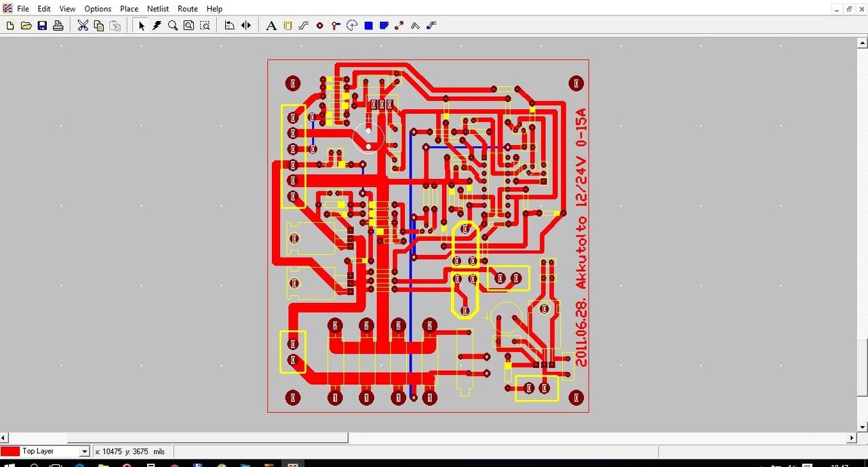Select the filled rectangle tool
This screenshot has height=467, width=868.
pyautogui.click(x=368, y=26)
